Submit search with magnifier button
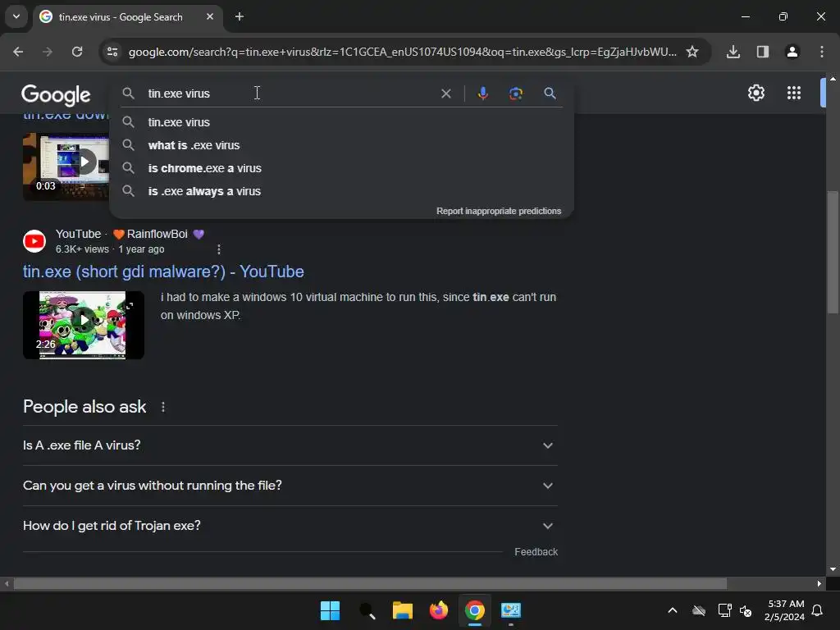 click(x=550, y=94)
